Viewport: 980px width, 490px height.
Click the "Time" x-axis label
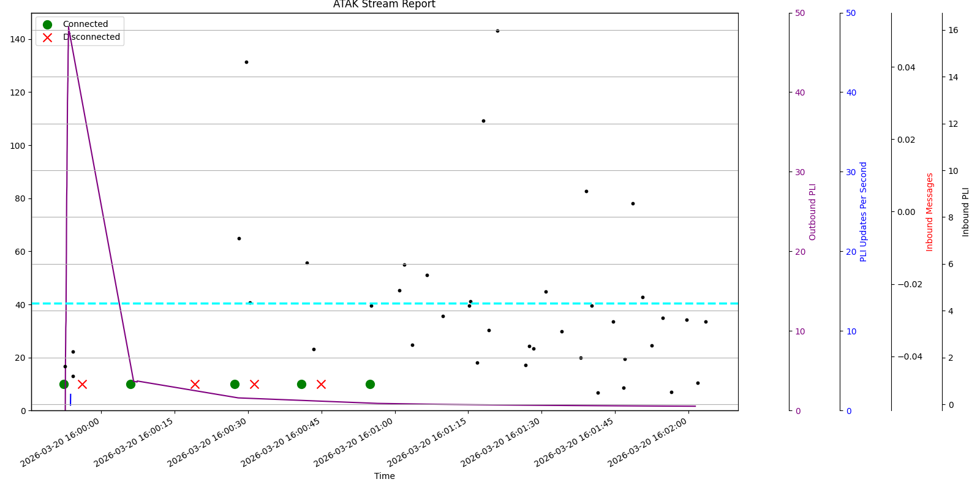[x=384, y=476]
